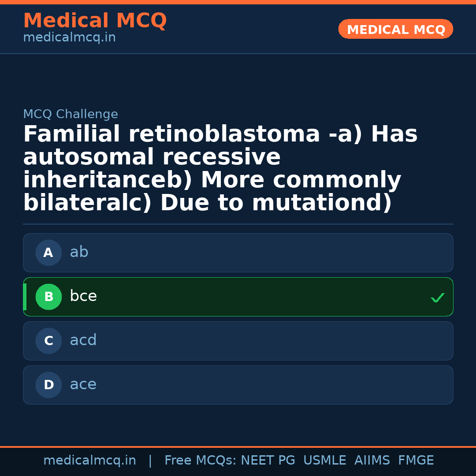Click the green bar beside option B
This screenshot has width=476, height=476.
(25, 297)
